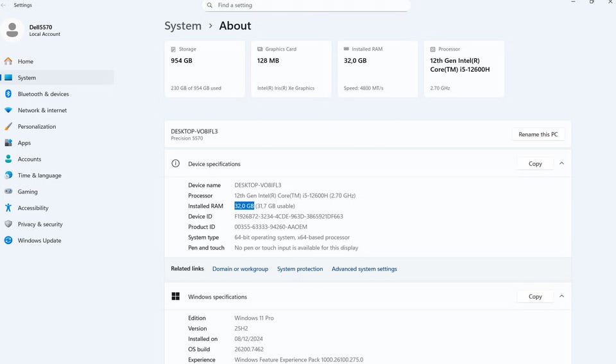Collapse the Windows specifications chevron
This screenshot has width=616, height=364.
pyautogui.click(x=561, y=296)
